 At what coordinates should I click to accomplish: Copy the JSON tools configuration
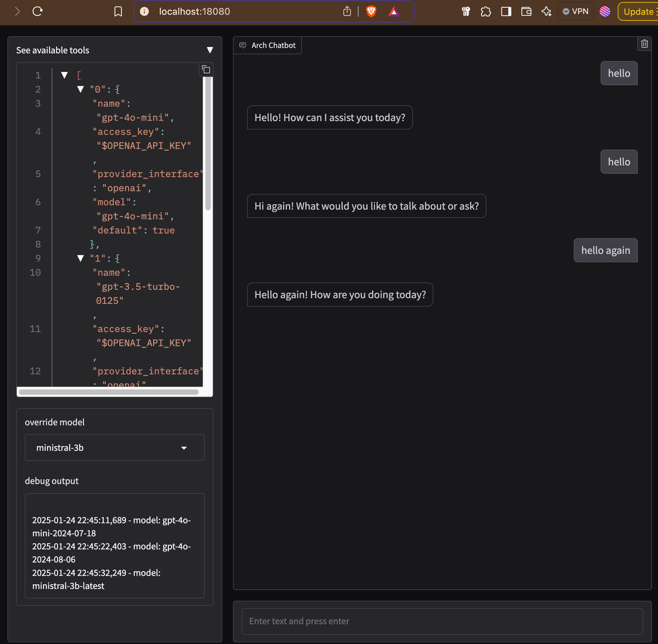click(206, 70)
